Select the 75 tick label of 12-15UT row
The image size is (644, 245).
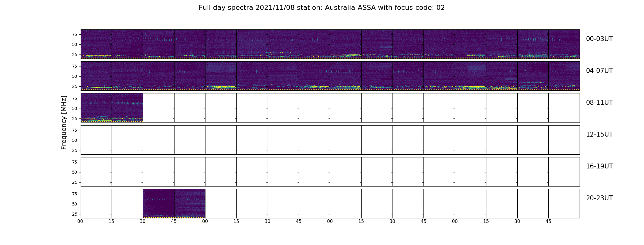point(75,130)
